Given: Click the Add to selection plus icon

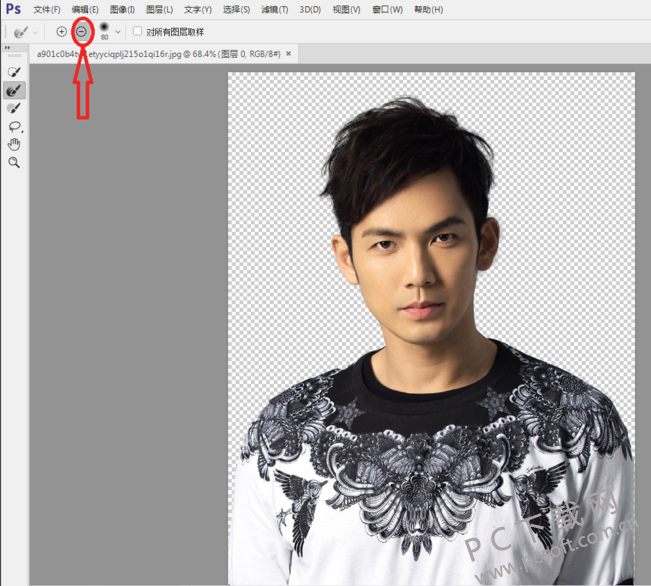Looking at the screenshot, I should [x=62, y=32].
